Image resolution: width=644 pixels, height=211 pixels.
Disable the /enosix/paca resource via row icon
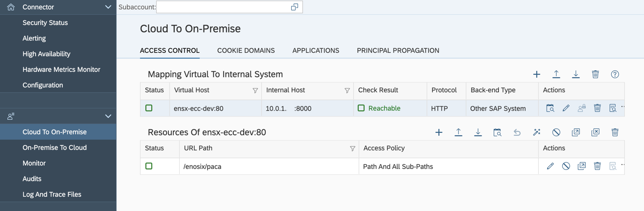pos(566,167)
